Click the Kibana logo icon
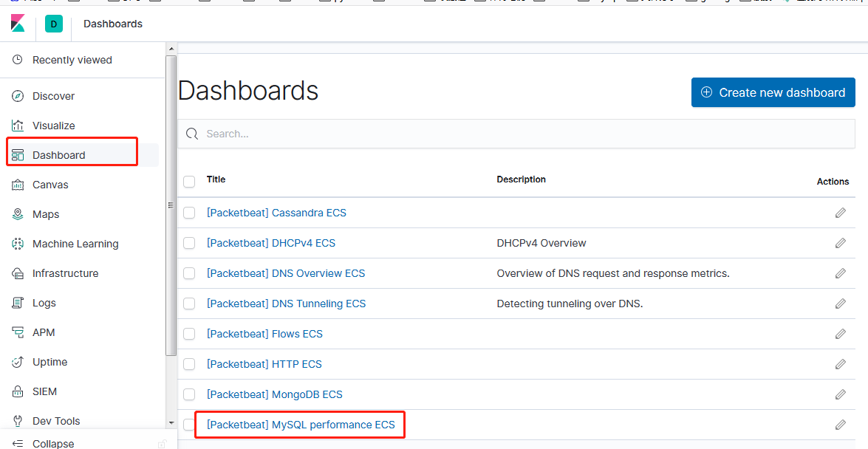This screenshot has height=449, width=868. pos(18,24)
